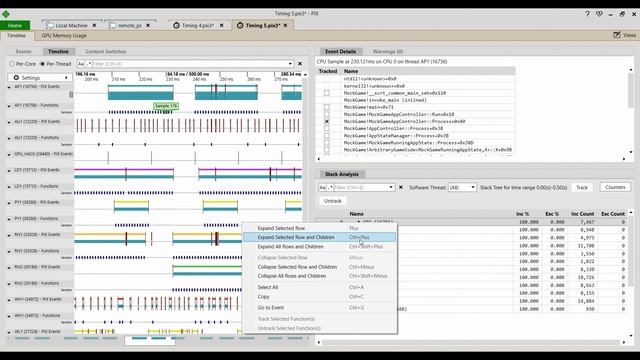
Task: Click the PIX logo icon
Action: click(x=6, y=14)
